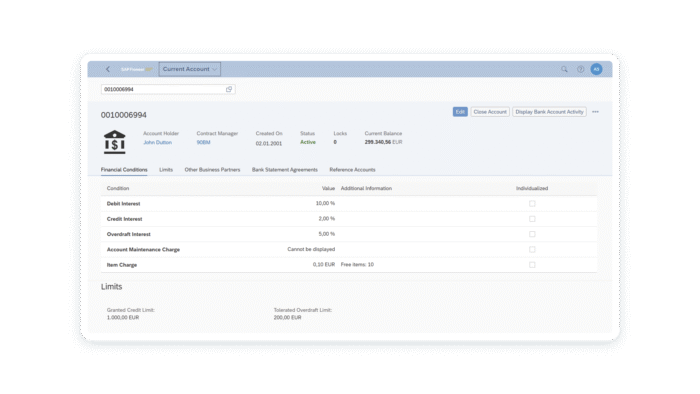Click the Locks count value 0
700x394 pixels.
point(335,142)
